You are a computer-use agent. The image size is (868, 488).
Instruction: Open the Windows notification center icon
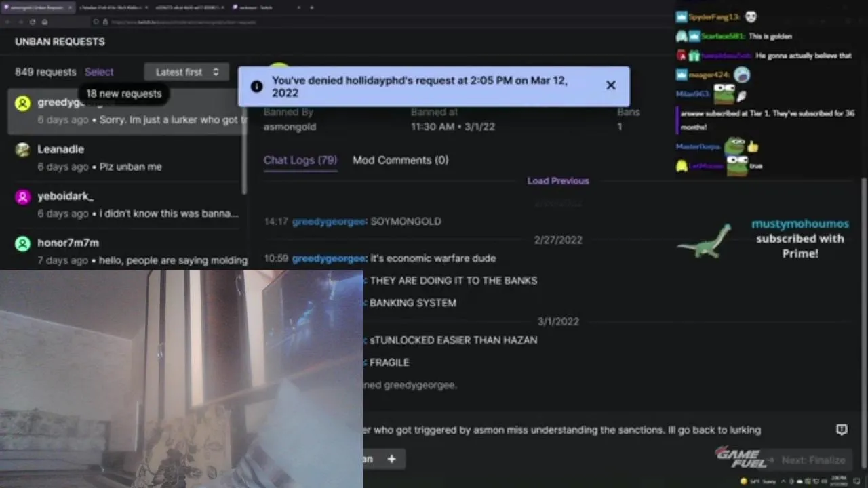[856, 481]
